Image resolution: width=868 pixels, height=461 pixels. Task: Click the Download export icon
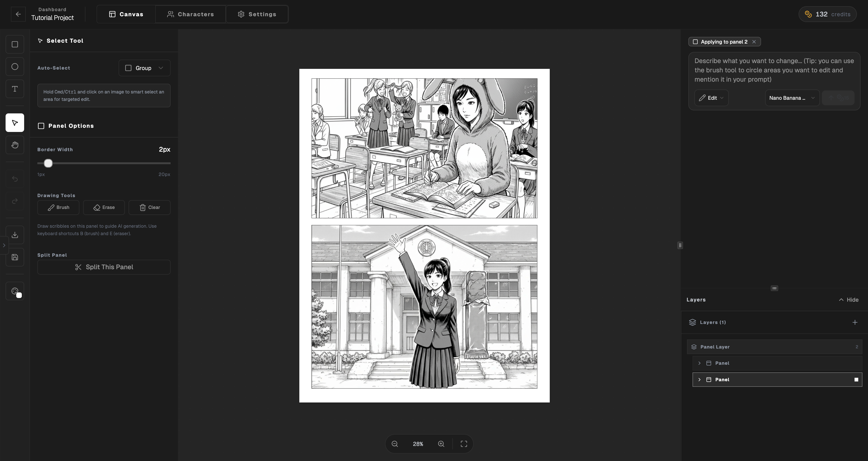[15, 235]
